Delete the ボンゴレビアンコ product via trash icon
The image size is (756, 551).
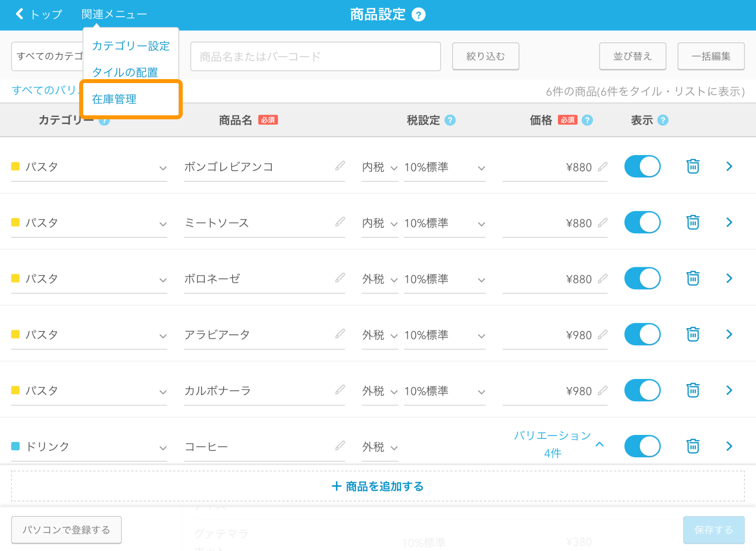[x=693, y=166]
